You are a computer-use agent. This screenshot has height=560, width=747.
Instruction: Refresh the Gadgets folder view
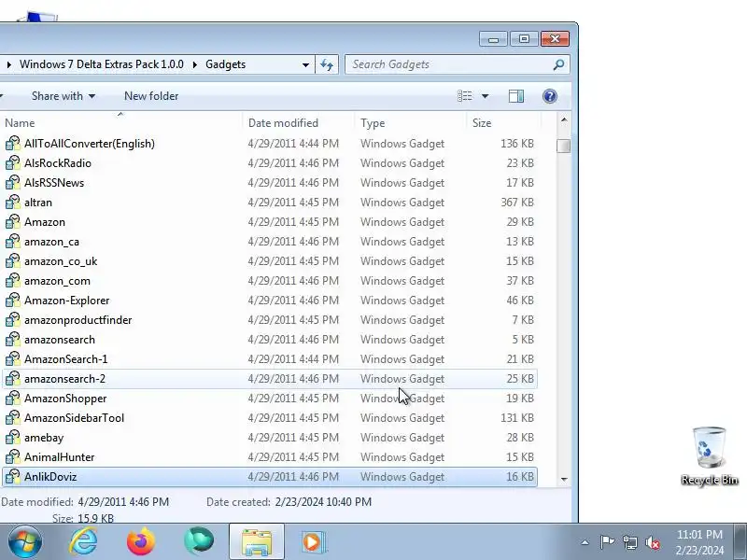point(327,64)
